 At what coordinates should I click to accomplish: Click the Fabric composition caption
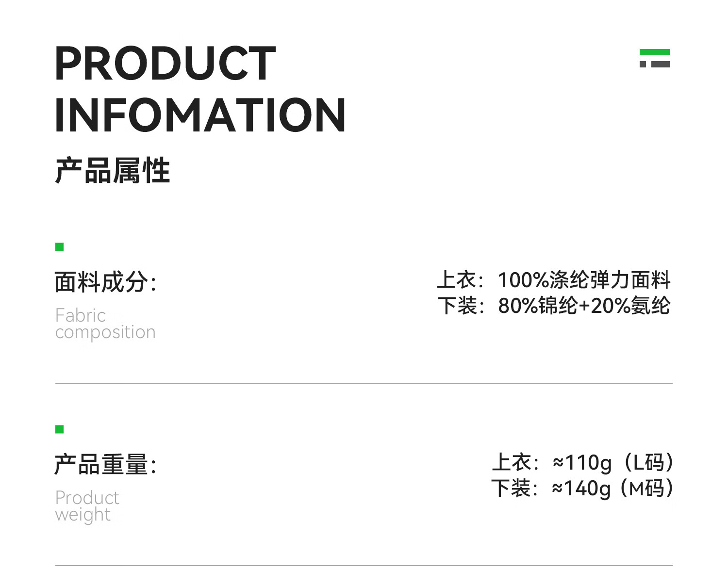click(x=105, y=324)
